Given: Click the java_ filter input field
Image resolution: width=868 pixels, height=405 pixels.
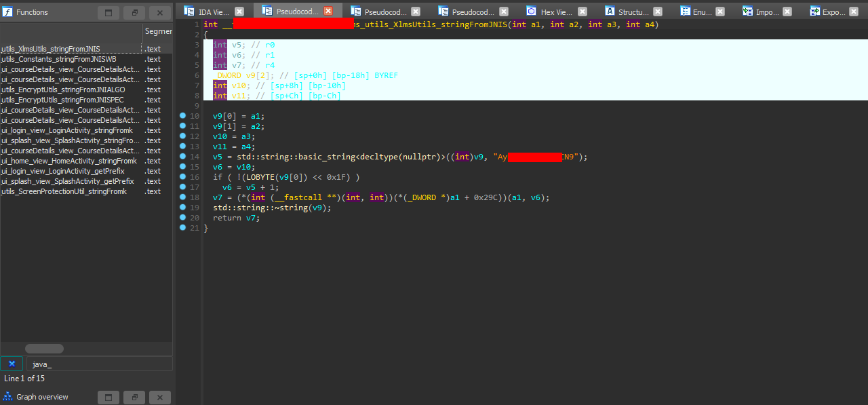Looking at the screenshot, I should pyautogui.click(x=100, y=364).
